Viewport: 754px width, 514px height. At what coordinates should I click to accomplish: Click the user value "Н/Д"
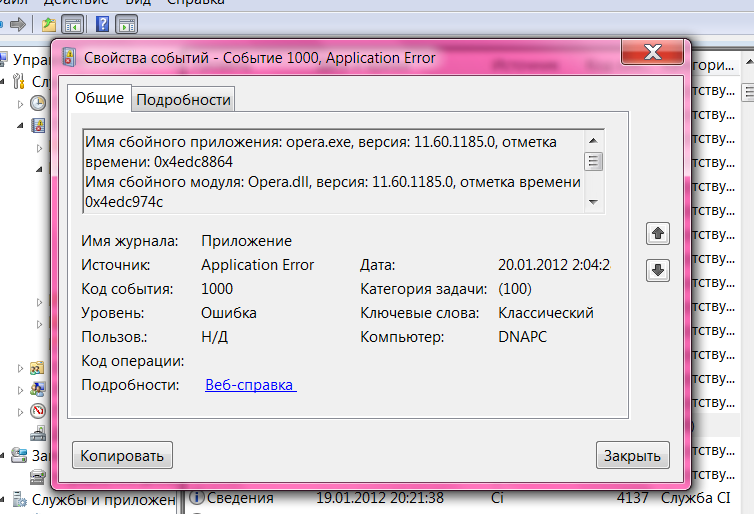214,337
